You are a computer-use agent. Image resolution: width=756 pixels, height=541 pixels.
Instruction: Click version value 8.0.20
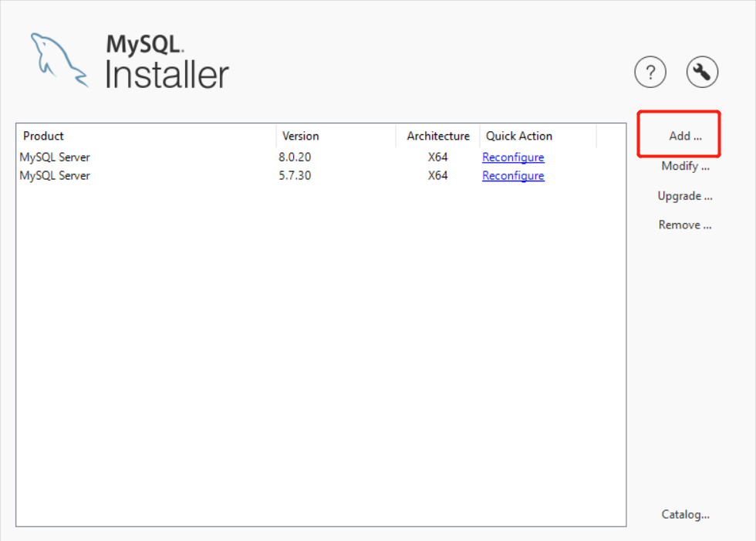[x=295, y=157]
